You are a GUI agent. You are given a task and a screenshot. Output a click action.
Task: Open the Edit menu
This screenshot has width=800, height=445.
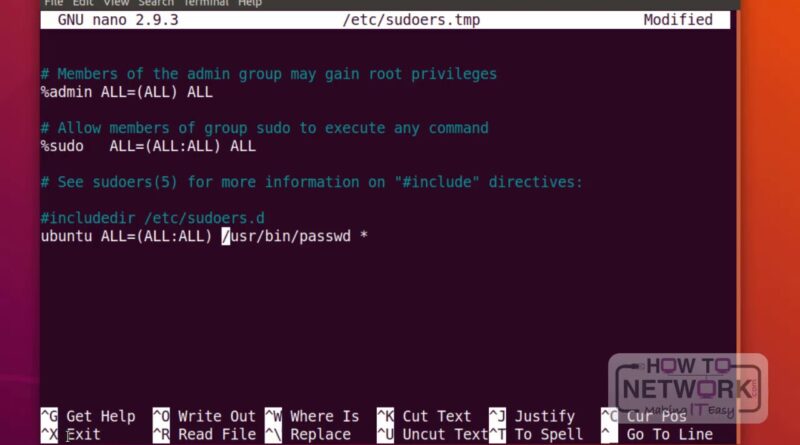83,3
